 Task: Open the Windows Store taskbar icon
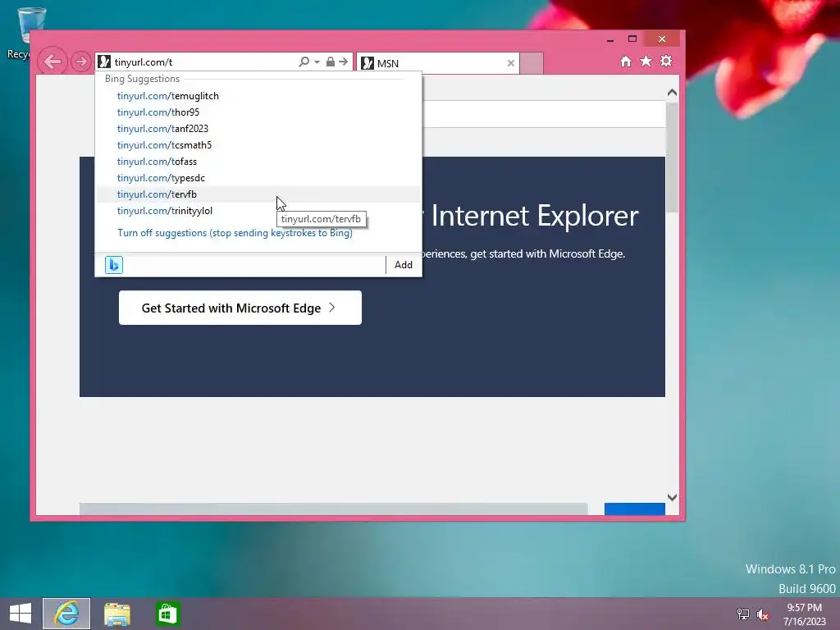click(x=167, y=614)
